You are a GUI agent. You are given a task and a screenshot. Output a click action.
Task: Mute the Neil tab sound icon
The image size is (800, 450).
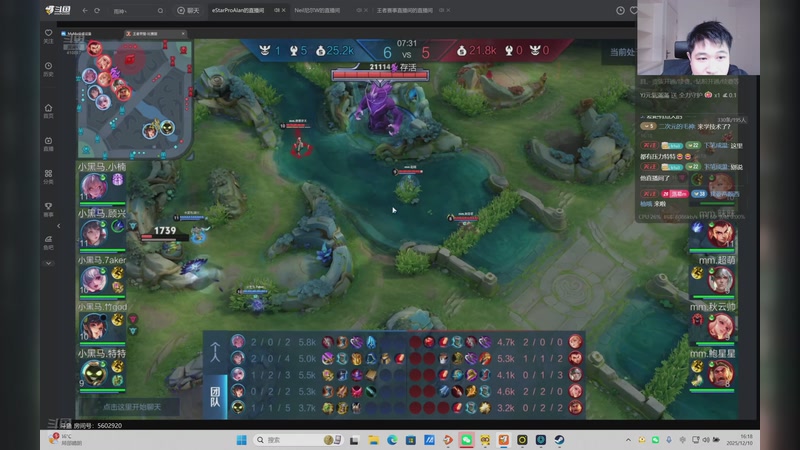click(359, 10)
